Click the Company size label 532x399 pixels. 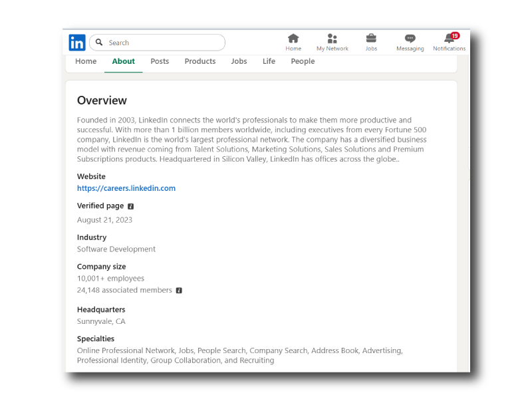pyautogui.click(x=102, y=267)
